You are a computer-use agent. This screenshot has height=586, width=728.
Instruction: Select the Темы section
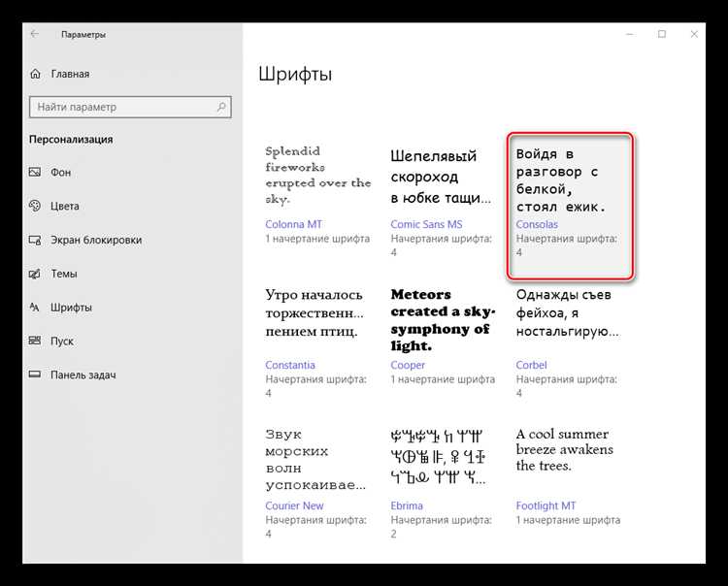click(x=64, y=274)
